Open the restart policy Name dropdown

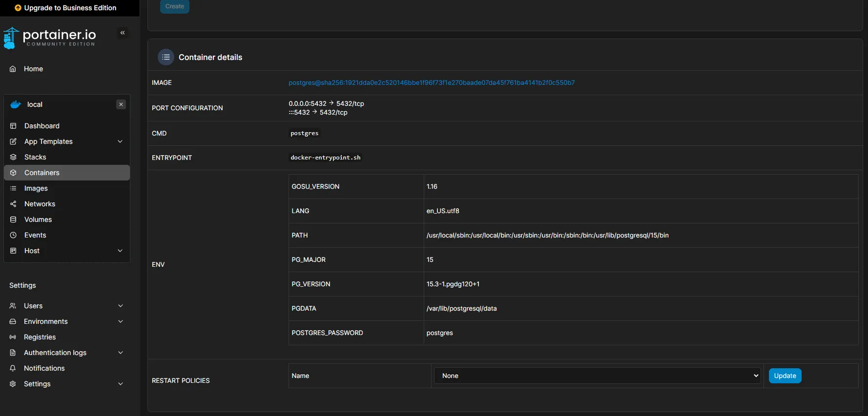597,376
